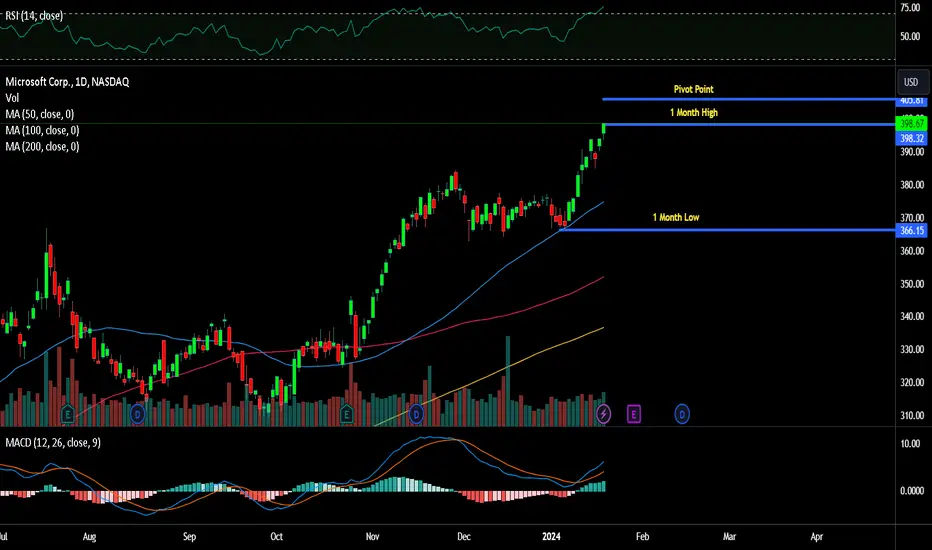Select the MA (200, close, 0) legend

tap(42, 146)
